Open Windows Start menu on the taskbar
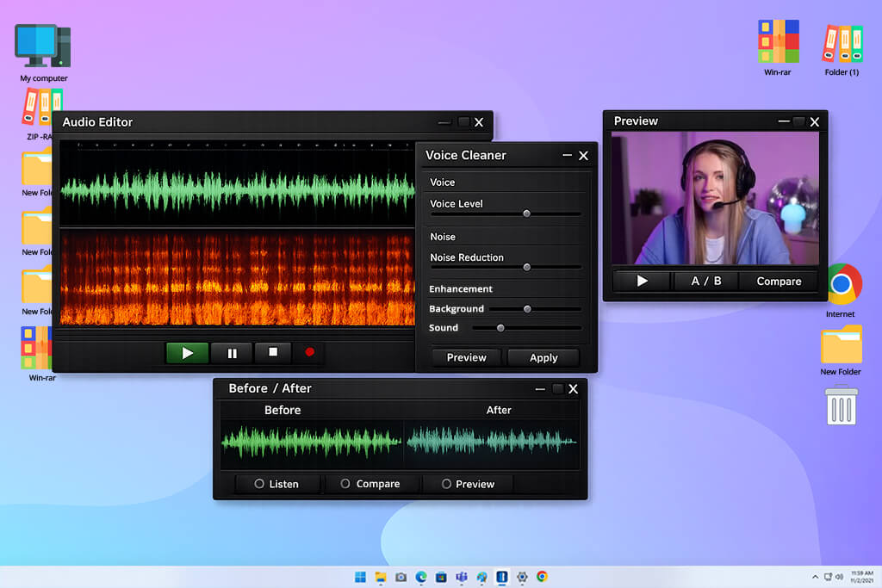The width and height of the screenshot is (882, 588). tap(360, 577)
